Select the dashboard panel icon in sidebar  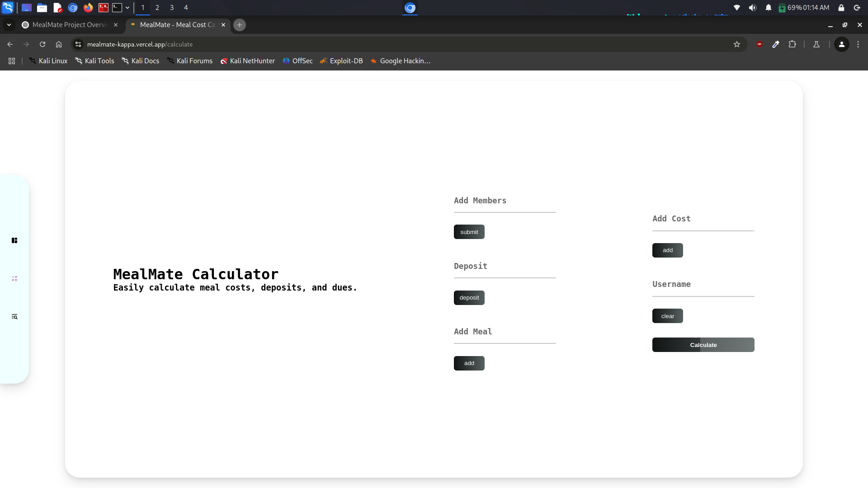14,240
